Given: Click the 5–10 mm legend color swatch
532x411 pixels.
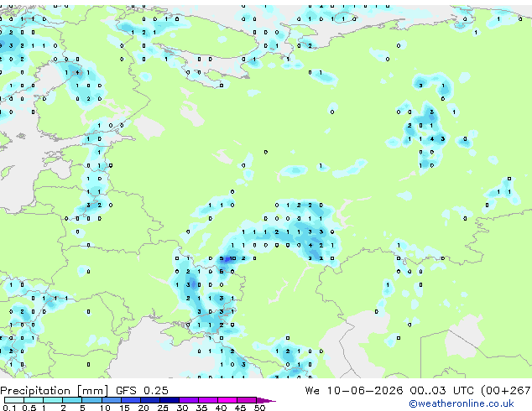Looking at the screenshot, I should click(x=91, y=400).
